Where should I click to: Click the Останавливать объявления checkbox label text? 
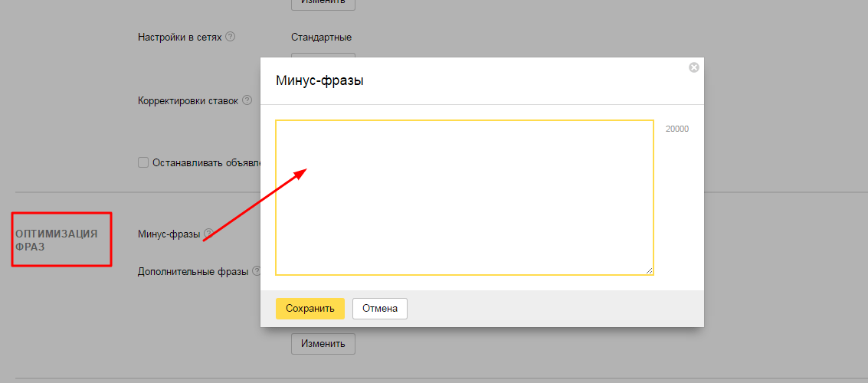tap(205, 162)
